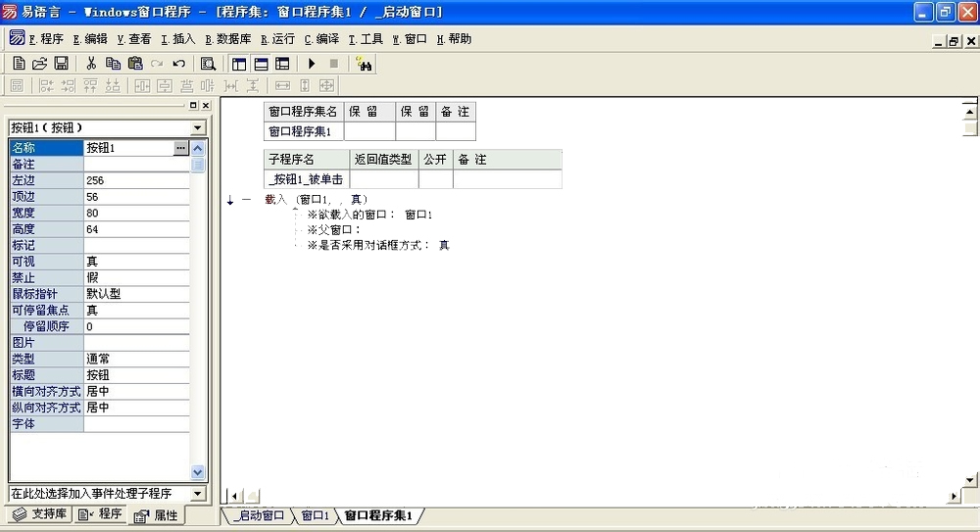Copy selection with the toolbar copy icon
Image resolution: width=980 pixels, height=532 pixels.
click(113, 63)
